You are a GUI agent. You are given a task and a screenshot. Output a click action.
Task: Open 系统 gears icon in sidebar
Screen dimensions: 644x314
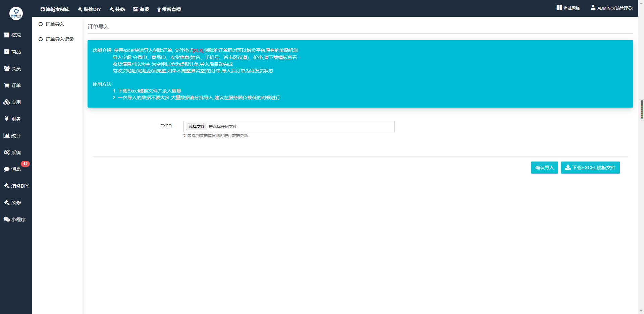point(7,152)
